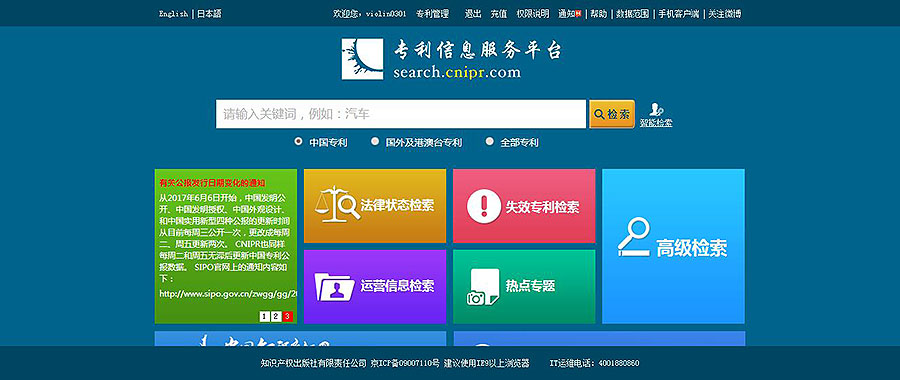This screenshot has width=900, height=380.
Task: Select the 全部专利 radio button
Action: tap(489, 141)
